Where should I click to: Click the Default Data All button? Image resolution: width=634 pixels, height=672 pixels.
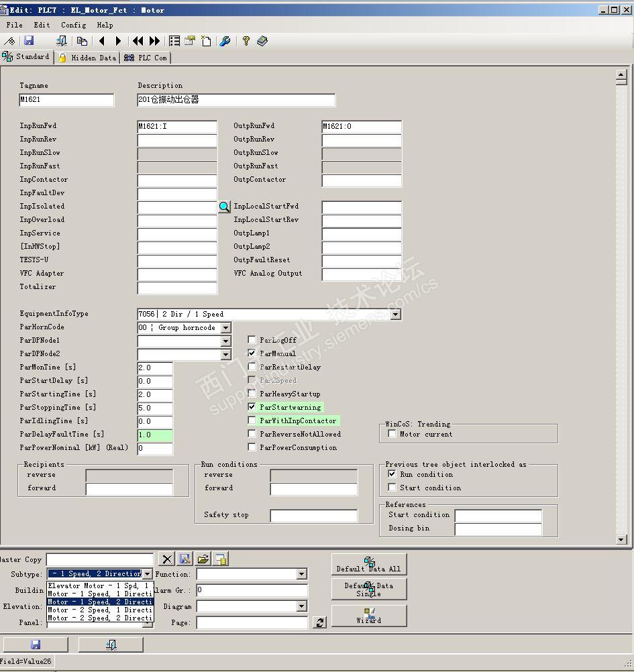368,565
